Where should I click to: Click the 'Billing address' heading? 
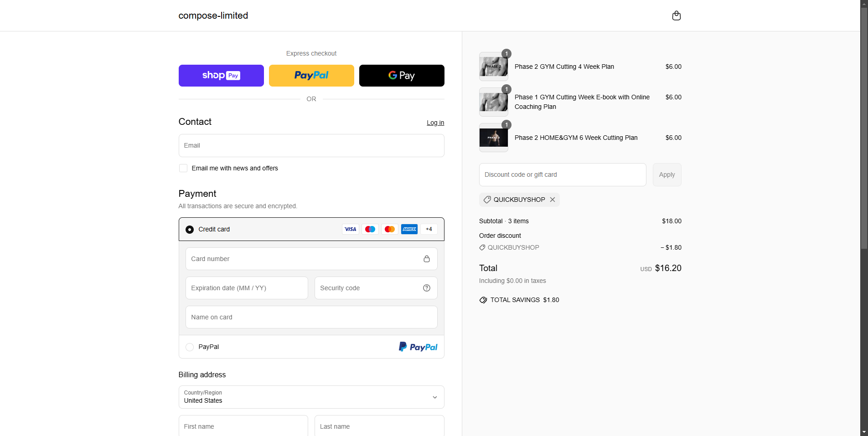point(202,374)
